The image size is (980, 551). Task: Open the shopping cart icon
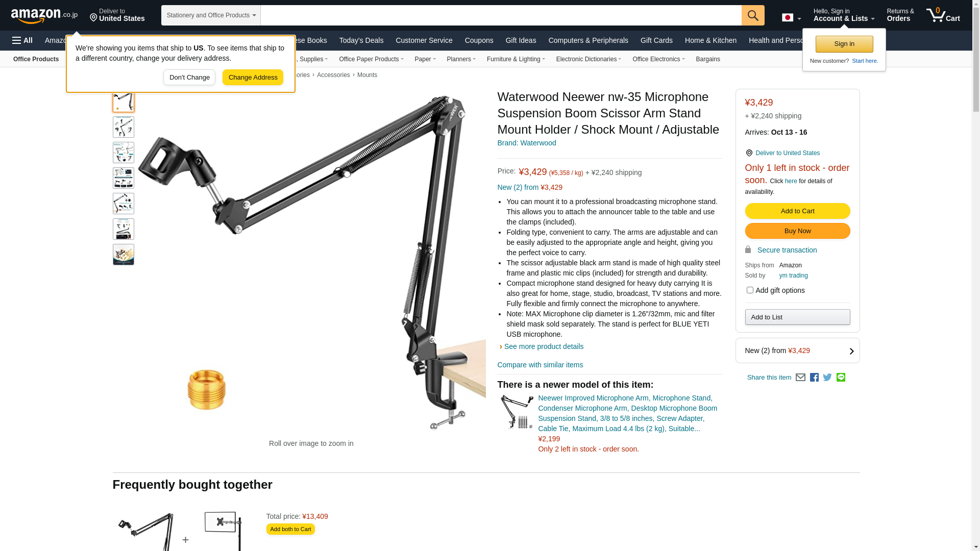(x=943, y=15)
